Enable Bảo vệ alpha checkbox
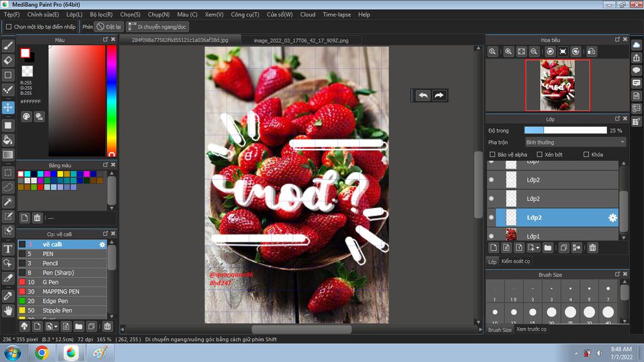 point(492,155)
